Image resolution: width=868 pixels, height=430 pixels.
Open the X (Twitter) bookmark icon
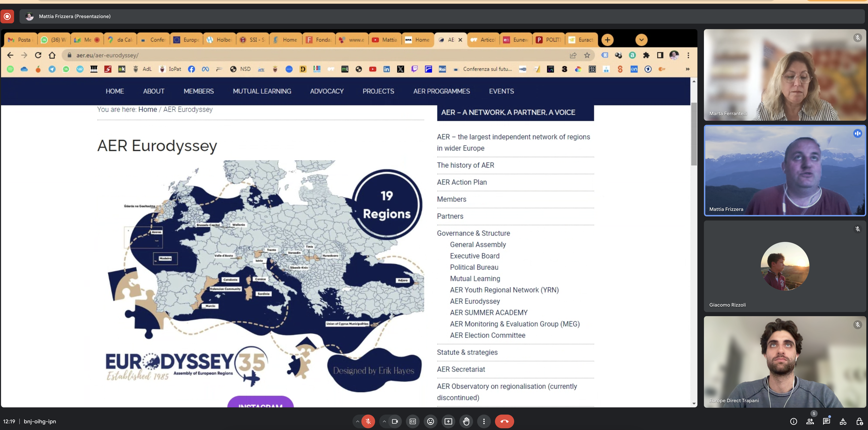400,69
